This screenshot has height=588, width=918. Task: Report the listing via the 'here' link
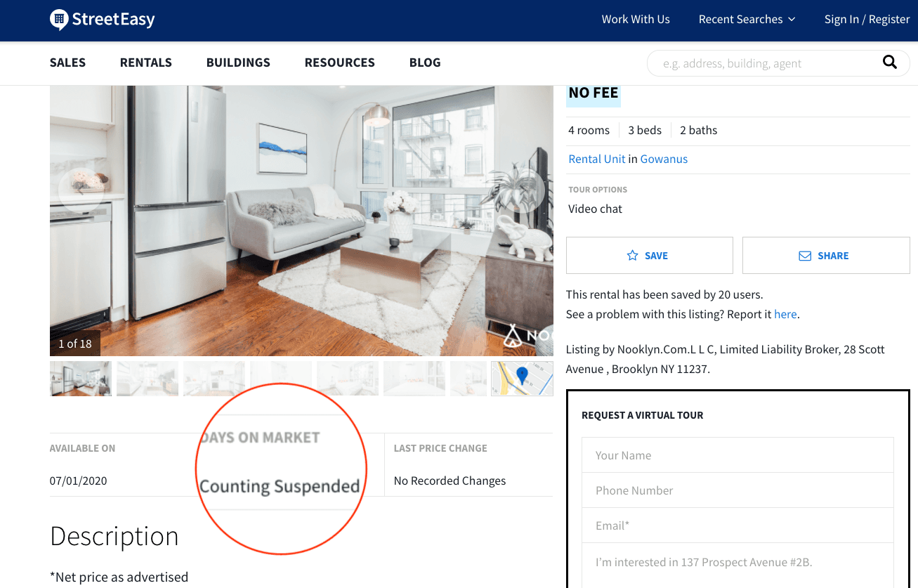click(785, 314)
